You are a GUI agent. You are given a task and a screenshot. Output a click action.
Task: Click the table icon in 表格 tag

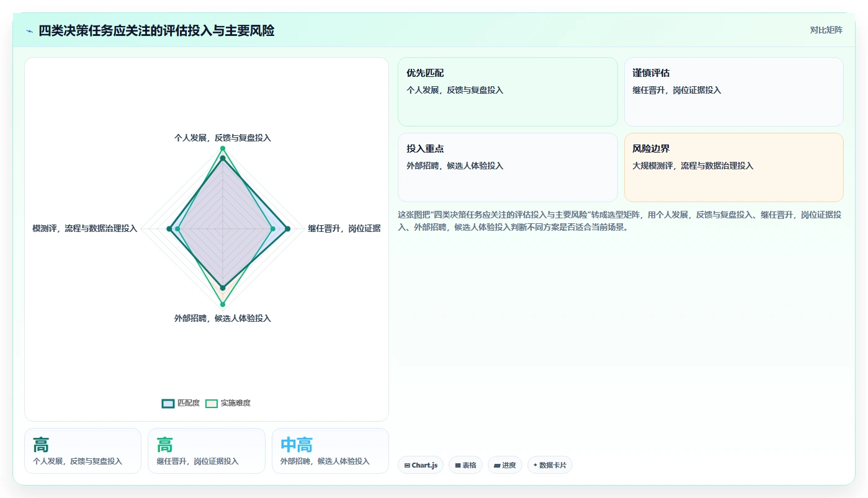point(458,465)
